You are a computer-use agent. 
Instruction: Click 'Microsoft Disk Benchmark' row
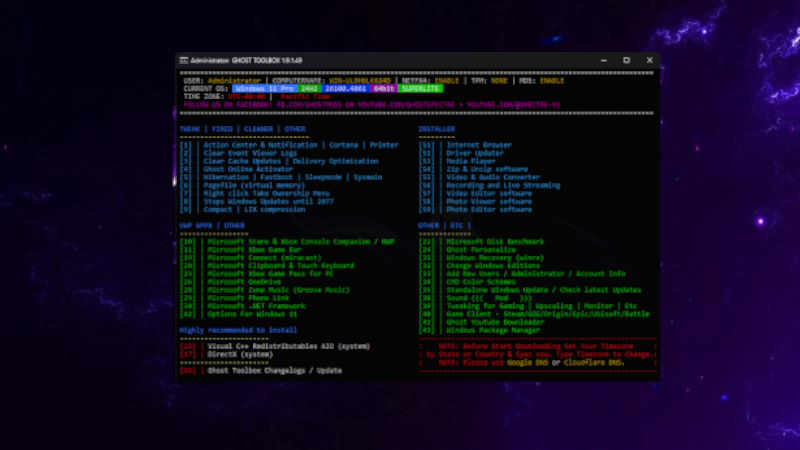(482, 242)
